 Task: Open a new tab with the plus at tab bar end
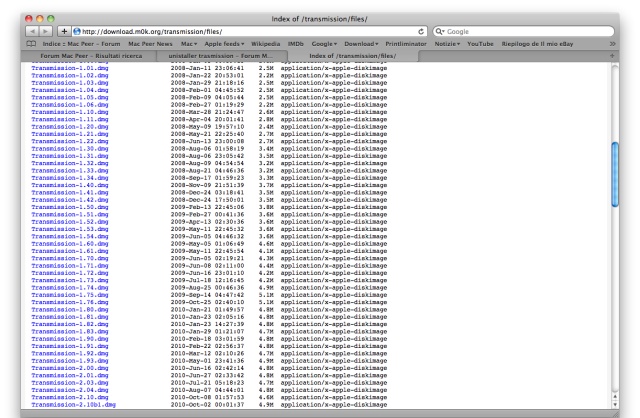click(x=612, y=56)
